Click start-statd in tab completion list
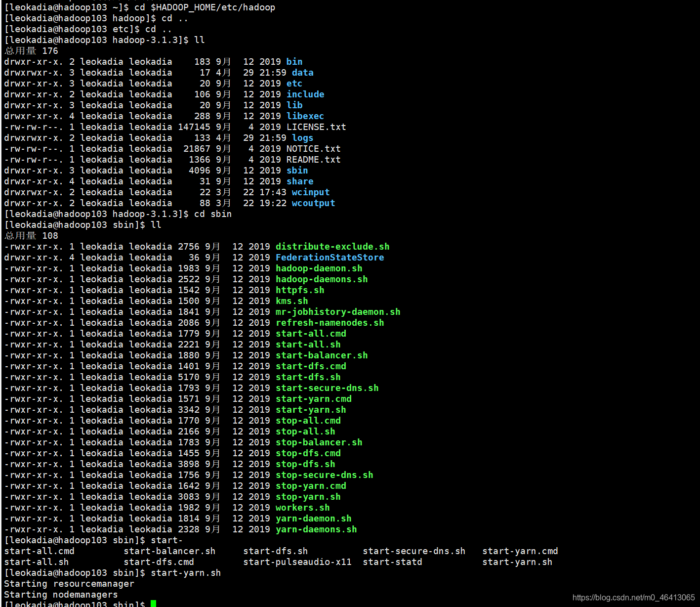700x607 pixels. 393,562
